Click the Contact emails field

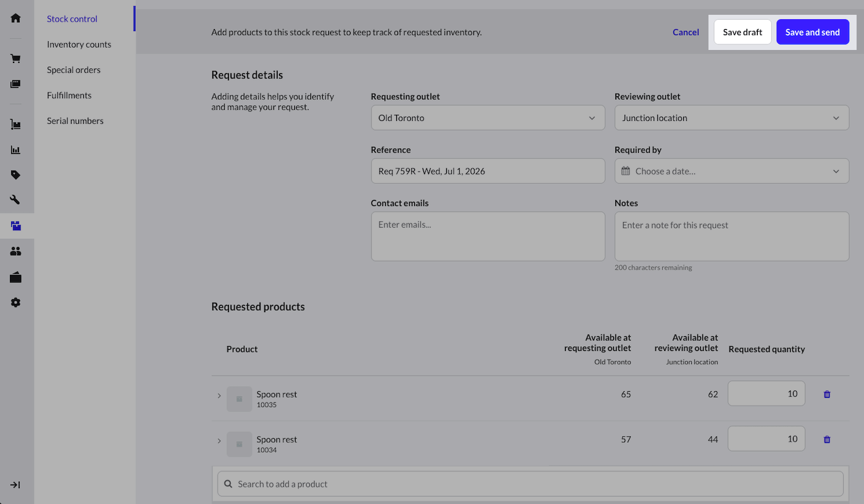point(488,236)
